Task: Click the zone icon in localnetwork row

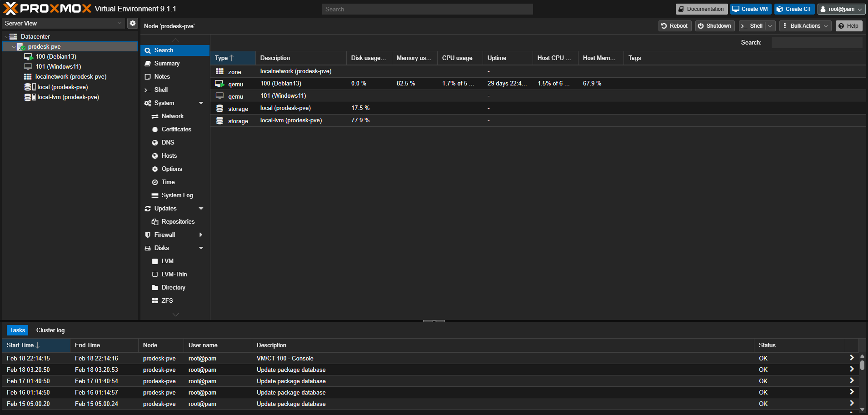Action: coord(219,71)
